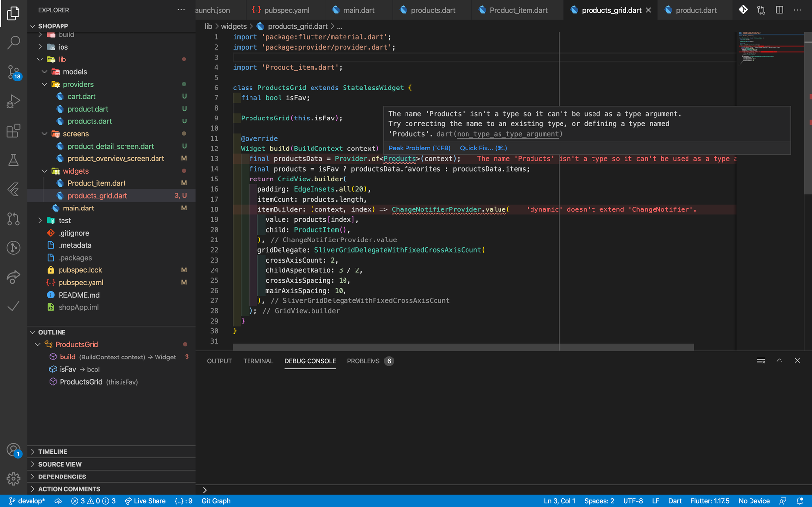Switch to the PROBLEMS panel tab
812x507 pixels.
363,361
